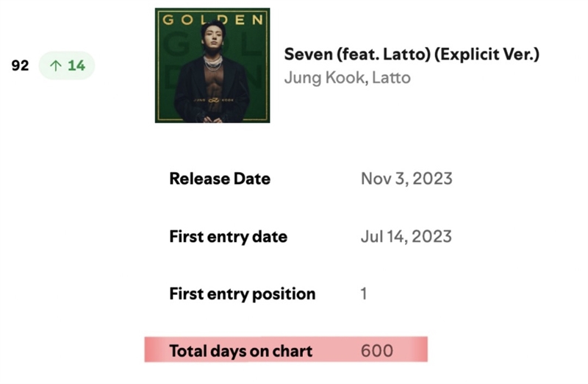The width and height of the screenshot is (588, 384).
Task: Click the pink highlighted row's left edge
Action: (x=150, y=349)
